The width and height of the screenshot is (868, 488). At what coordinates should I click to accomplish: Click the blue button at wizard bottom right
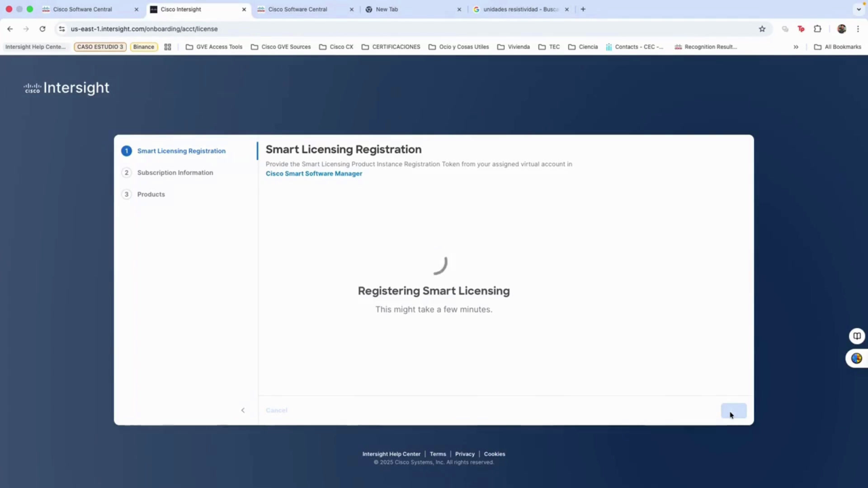click(734, 411)
